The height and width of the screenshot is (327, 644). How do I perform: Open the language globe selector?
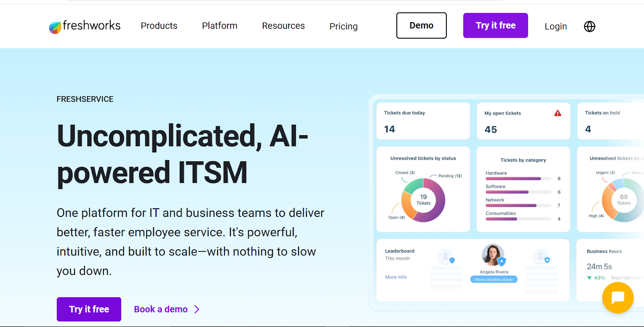[589, 27]
